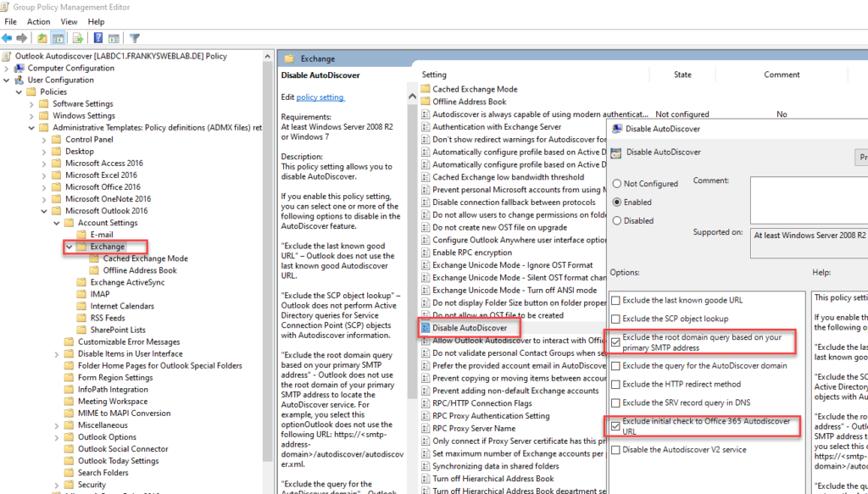The height and width of the screenshot is (494, 868).
Task: Uncheck Exclude initial check to Office 365 checkbox
Action: (615, 426)
